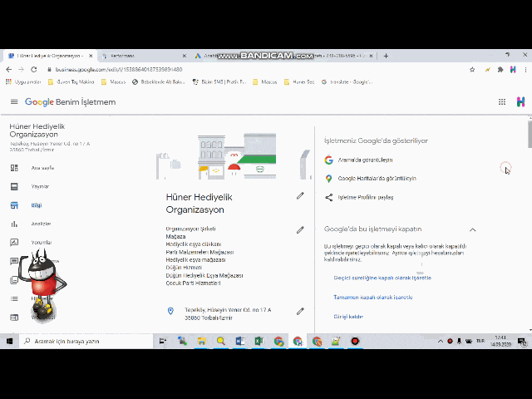The height and width of the screenshot is (399, 532).
Task: Open the Hüner Ses bookmark folder
Action: (299, 82)
